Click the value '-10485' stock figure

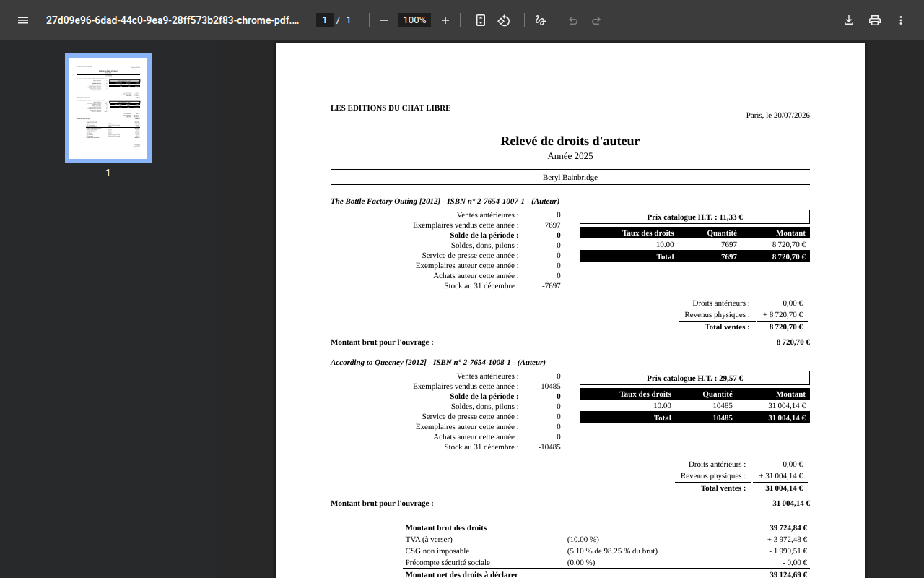549,447
